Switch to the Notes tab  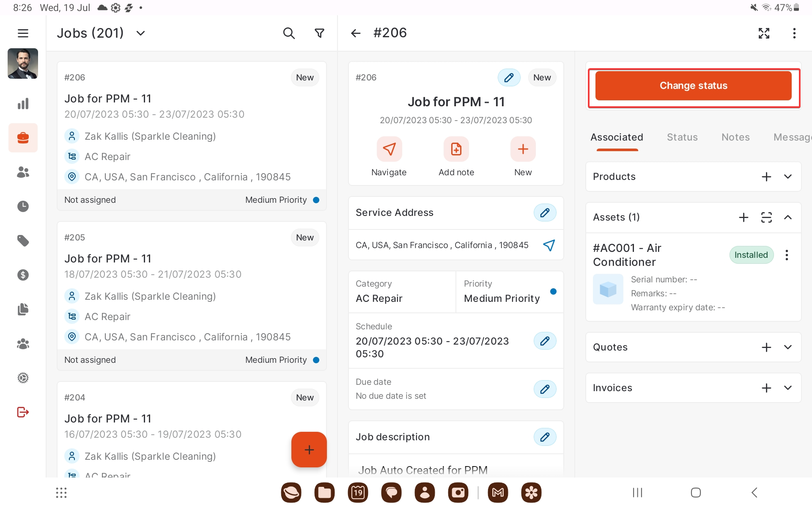(x=735, y=137)
